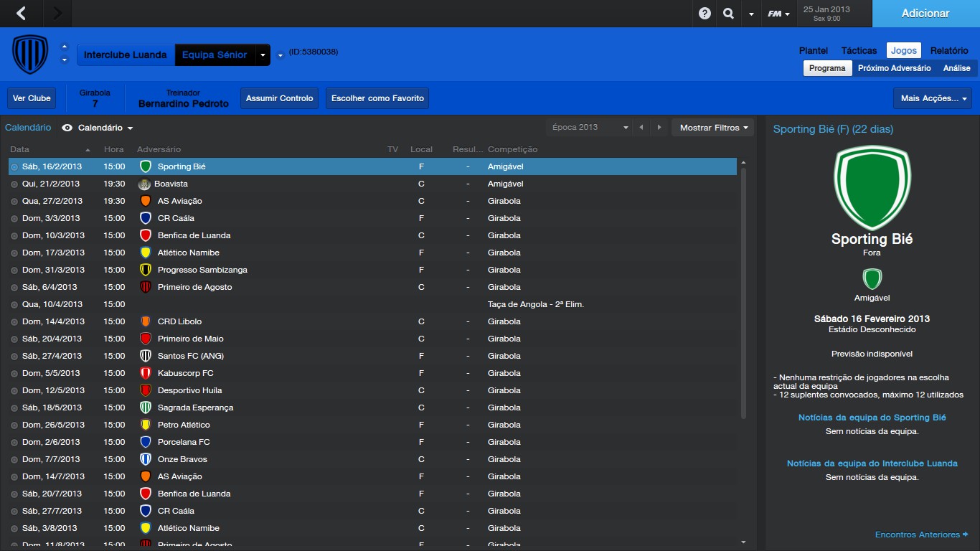980x551 pixels.
Task: Toggle the circle marker on the Qui, 21/2/2013 row
Action: pos(14,184)
